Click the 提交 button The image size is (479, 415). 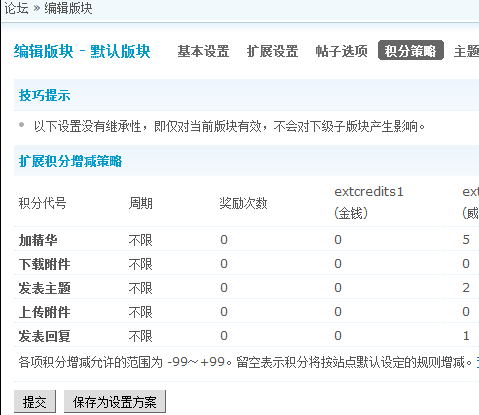click(x=35, y=402)
